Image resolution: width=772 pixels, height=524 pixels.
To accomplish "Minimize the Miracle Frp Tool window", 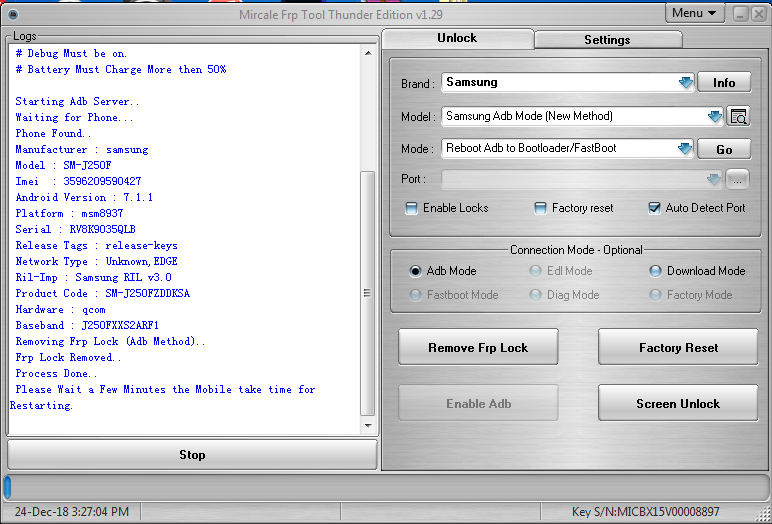I will 740,14.
